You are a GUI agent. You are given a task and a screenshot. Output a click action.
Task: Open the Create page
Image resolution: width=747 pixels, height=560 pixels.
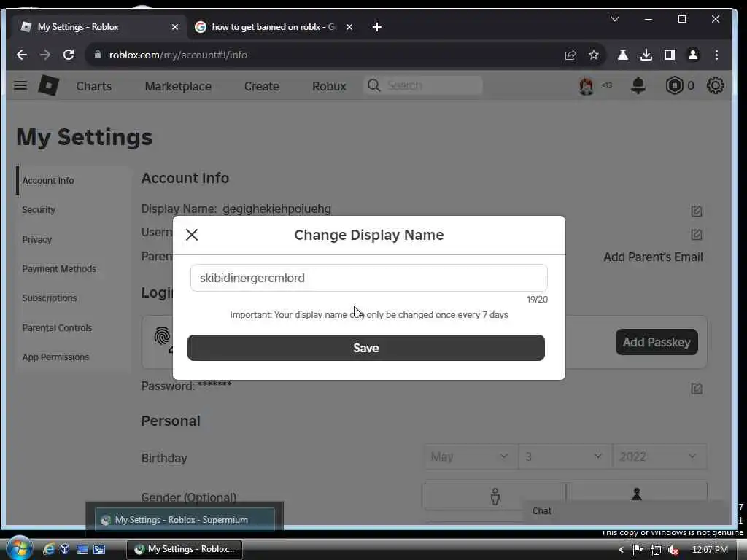pyautogui.click(x=262, y=86)
